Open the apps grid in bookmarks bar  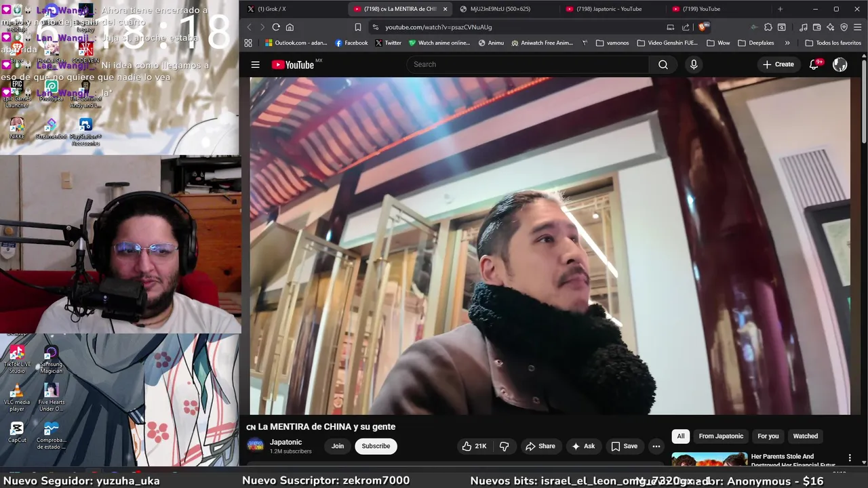tap(248, 43)
